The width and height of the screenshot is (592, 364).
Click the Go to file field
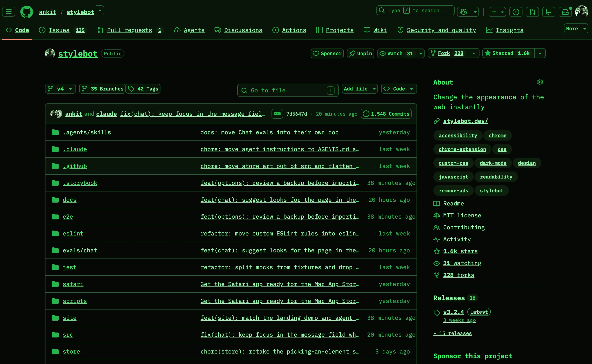[x=288, y=90]
